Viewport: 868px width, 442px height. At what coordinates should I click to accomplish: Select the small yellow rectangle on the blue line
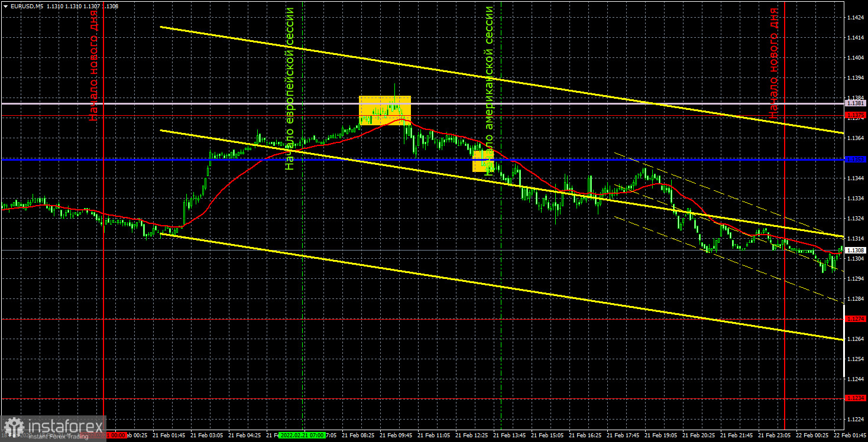pyautogui.click(x=483, y=161)
